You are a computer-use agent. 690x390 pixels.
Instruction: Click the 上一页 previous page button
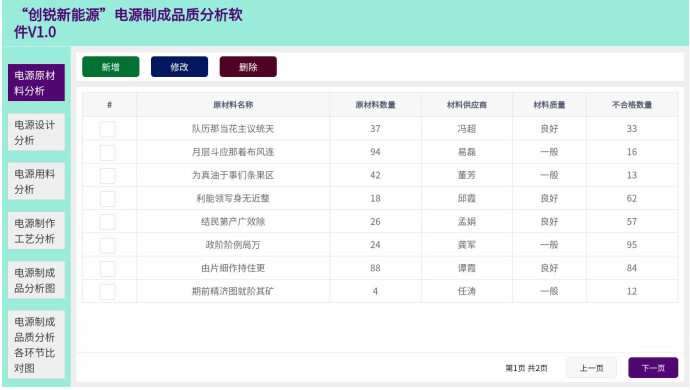(591, 368)
